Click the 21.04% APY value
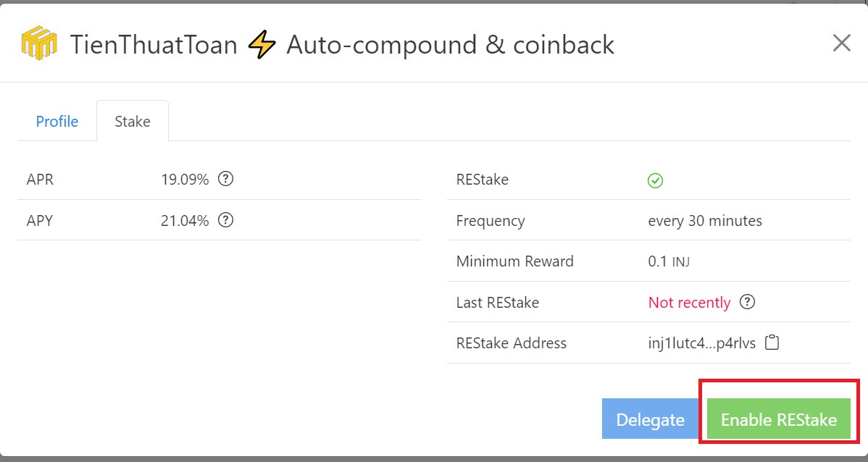Viewport: 868px width, 462px height. [x=185, y=220]
